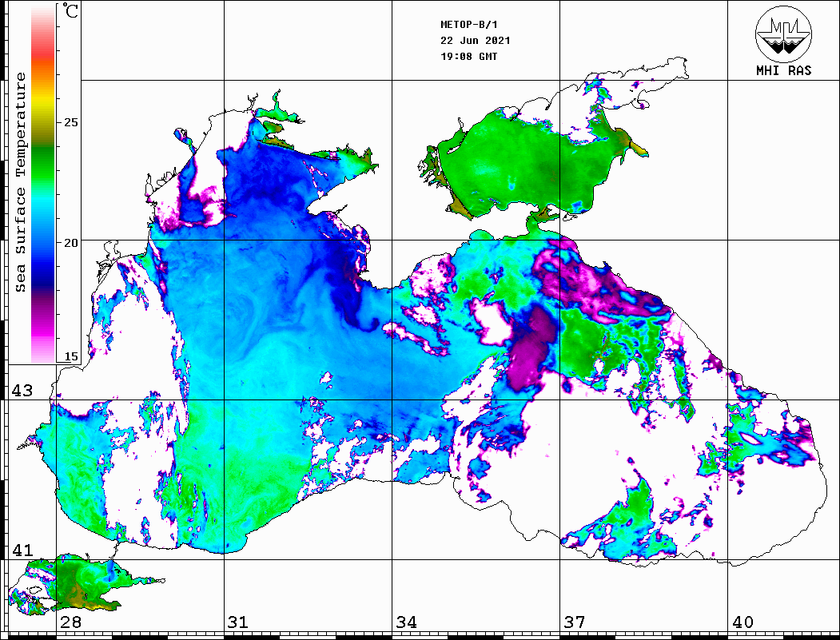Screen dimensions: 840x640
Task: Click the 'MHI RAS' text label
Action: [x=784, y=70]
